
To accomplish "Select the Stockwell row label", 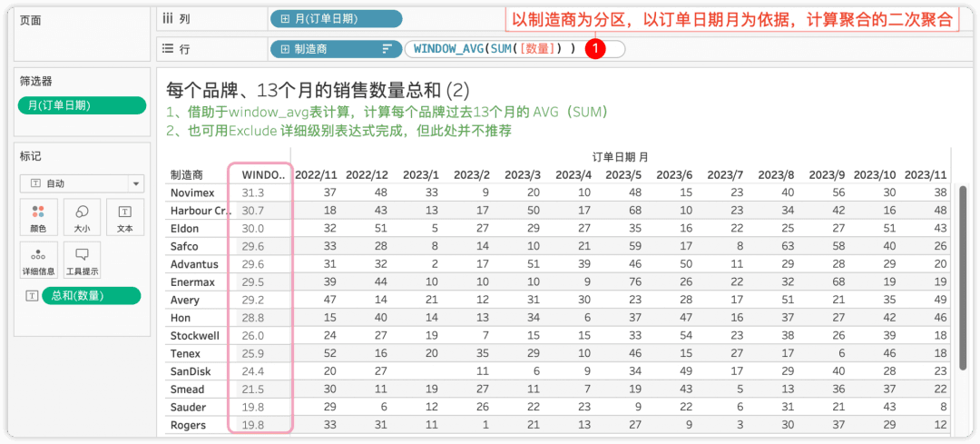I will pyautogui.click(x=195, y=336).
